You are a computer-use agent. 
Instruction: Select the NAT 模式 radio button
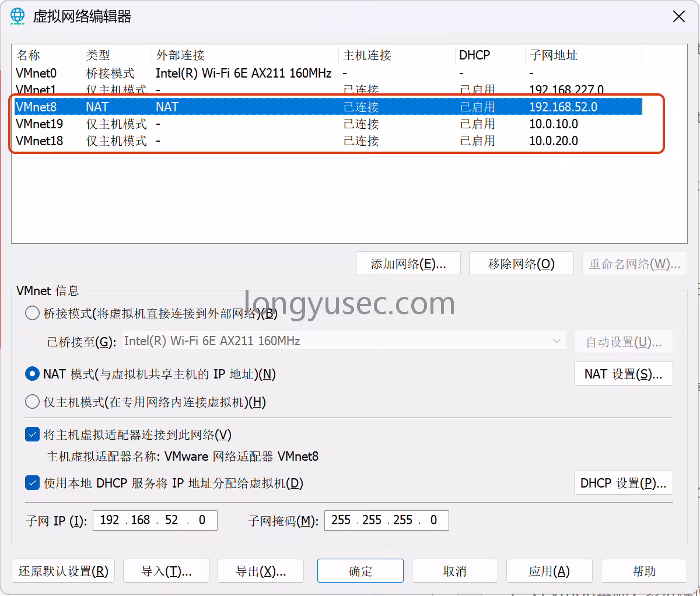pos(33,374)
